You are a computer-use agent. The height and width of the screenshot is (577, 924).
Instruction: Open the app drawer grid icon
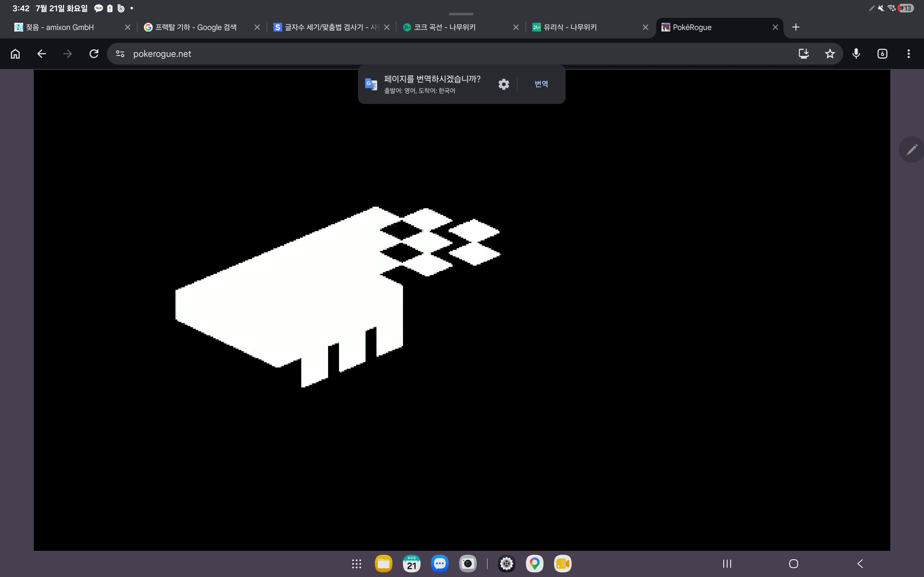pyautogui.click(x=356, y=564)
